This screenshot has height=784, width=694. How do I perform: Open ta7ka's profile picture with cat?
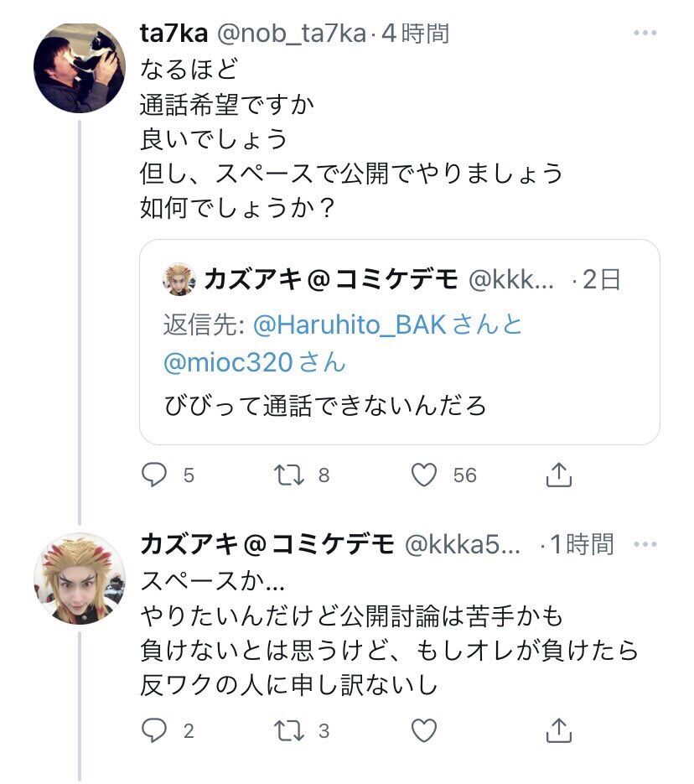tap(80, 67)
